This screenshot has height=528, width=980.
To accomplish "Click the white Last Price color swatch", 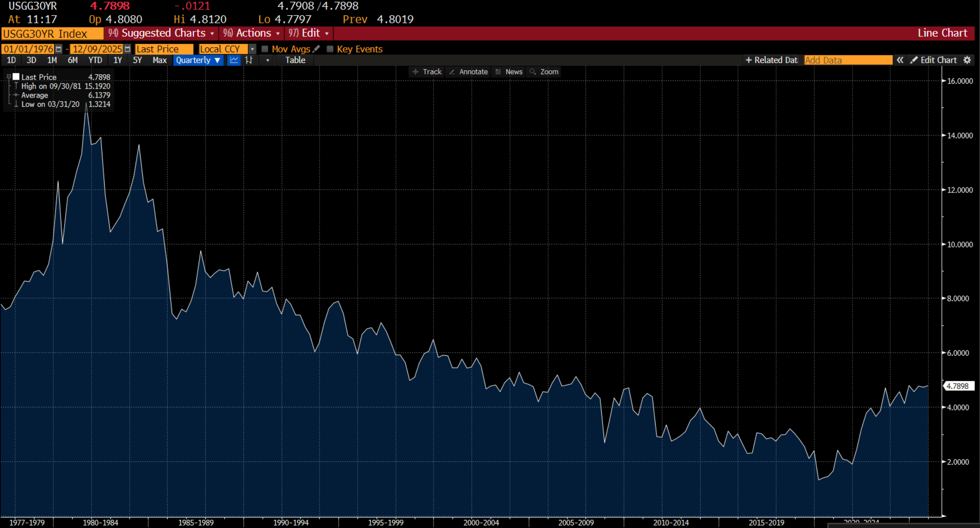I will [16, 77].
